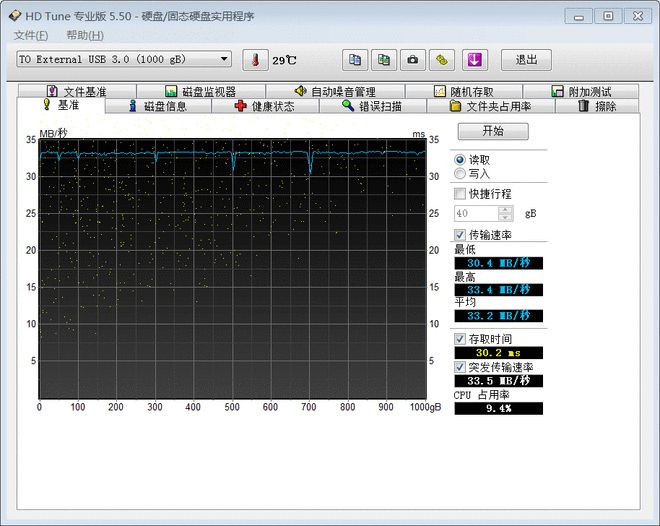Click the 9.4% CPU usage value
The height and width of the screenshot is (526, 660).
(498, 408)
